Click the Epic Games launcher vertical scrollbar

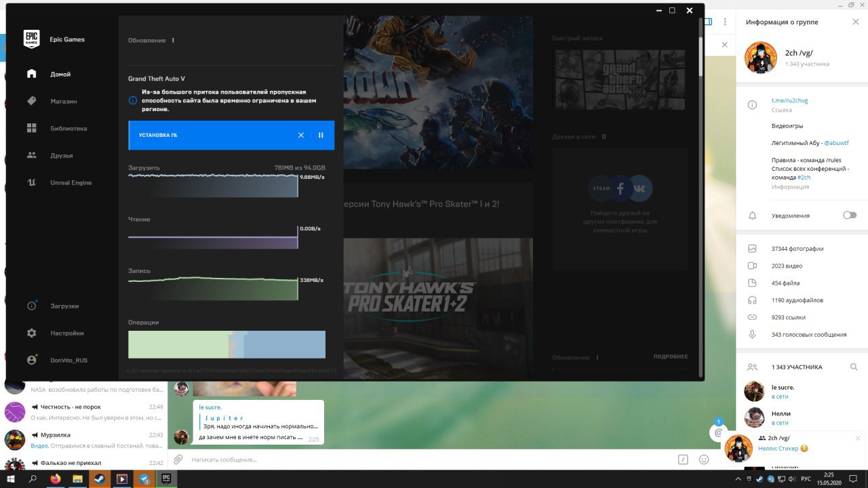[x=701, y=57]
